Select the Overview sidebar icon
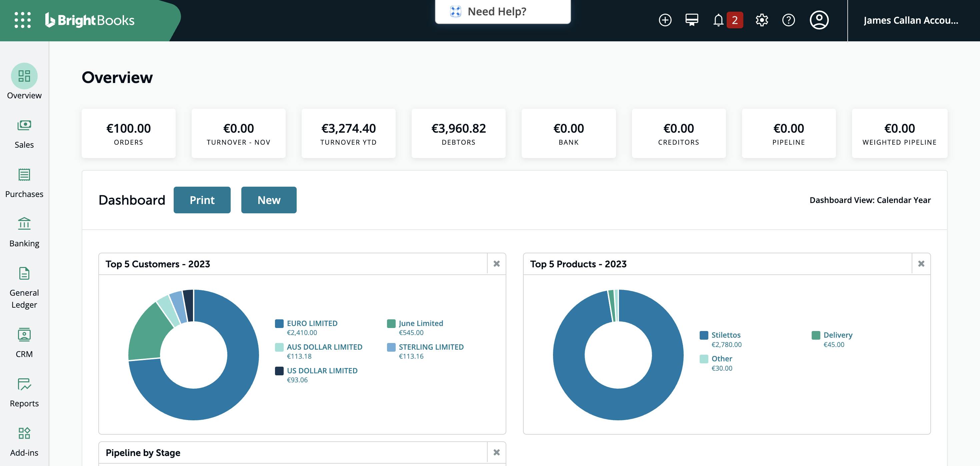 pyautogui.click(x=24, y=76)
